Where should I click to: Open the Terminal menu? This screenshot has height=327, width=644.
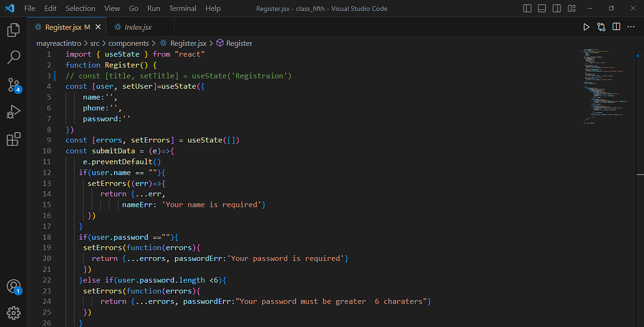182,8
